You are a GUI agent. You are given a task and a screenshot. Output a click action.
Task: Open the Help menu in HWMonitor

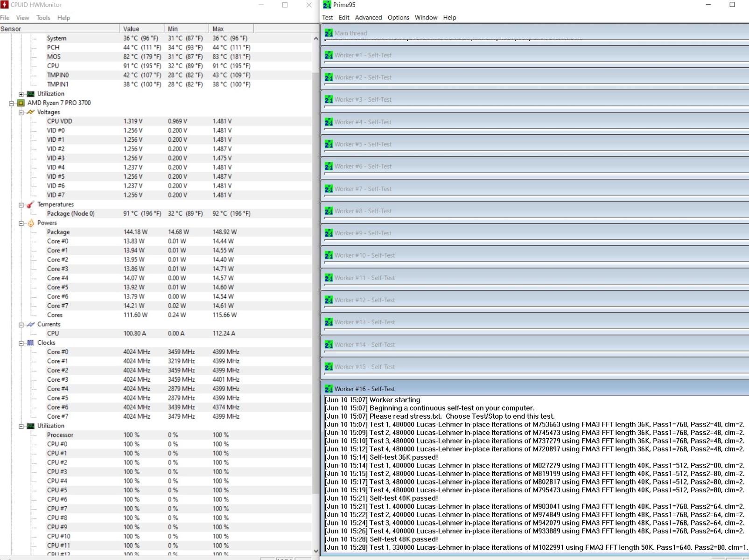click(x=63, y=18)
